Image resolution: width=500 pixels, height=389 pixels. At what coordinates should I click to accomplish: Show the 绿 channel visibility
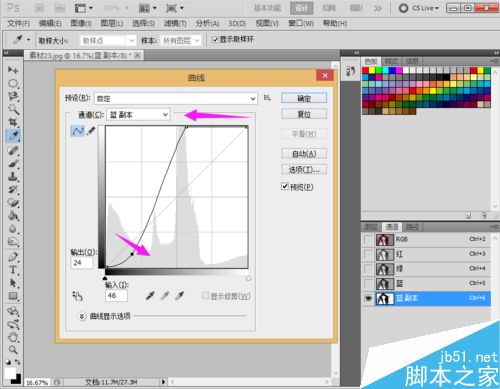[x=368, y=269]
